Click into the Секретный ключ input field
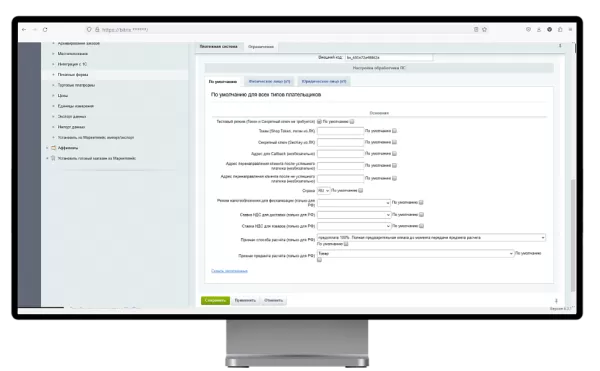The width and height of the screenshot is (600, 371). click(340, 142)
